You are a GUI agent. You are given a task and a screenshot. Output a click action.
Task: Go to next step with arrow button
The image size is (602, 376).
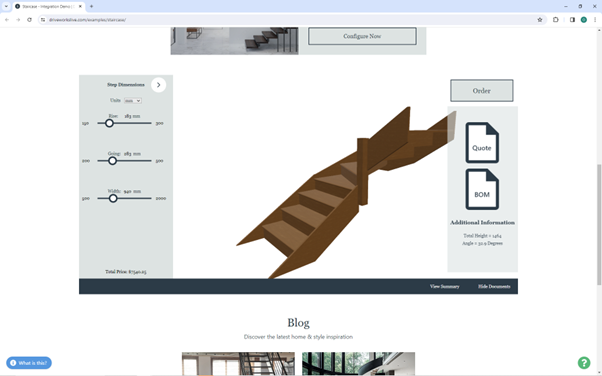159,85
